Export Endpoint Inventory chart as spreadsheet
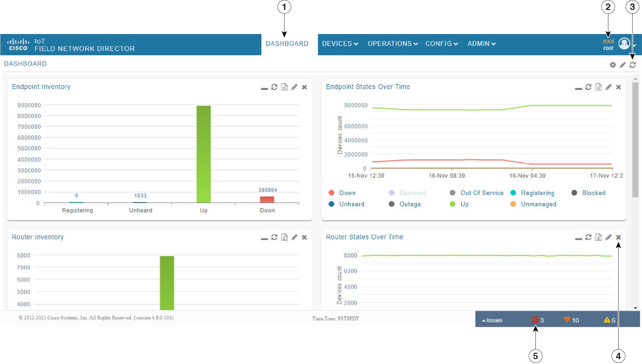This screenshot has height=364, width=642. click(x=284, y=87)
